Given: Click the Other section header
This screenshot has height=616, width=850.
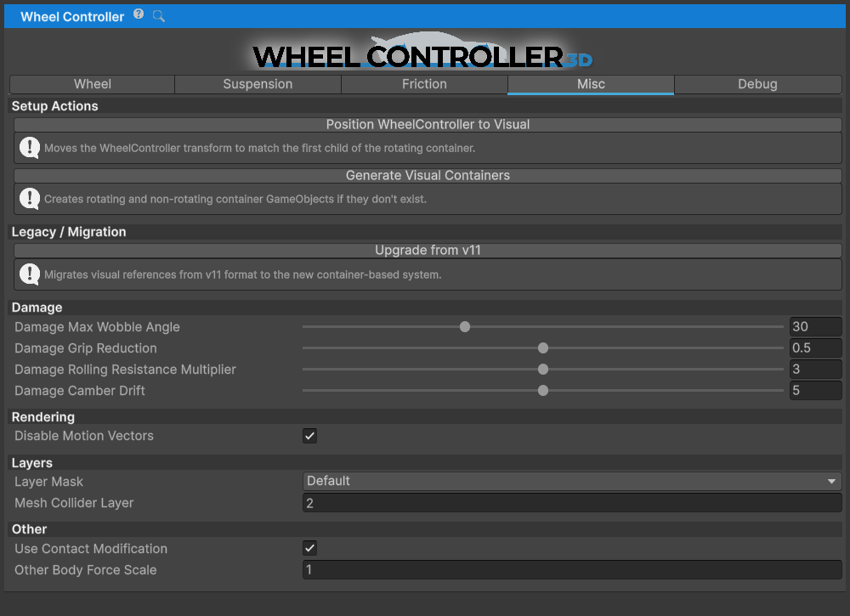Looking at the screenshot, I should coord(29,529).
